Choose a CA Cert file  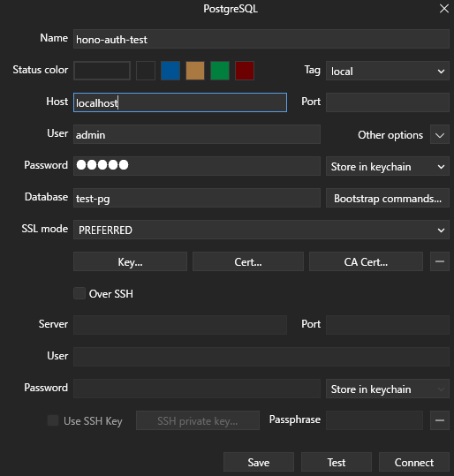tap(366, 261)
